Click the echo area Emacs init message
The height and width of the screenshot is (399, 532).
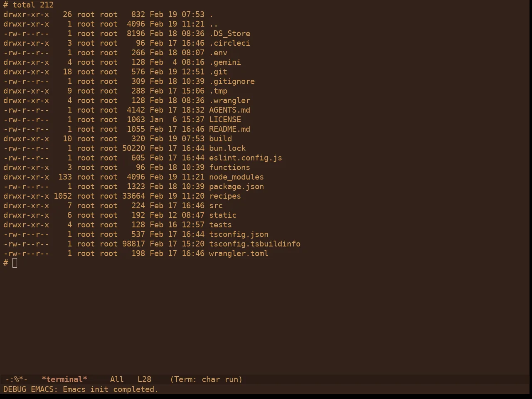pyautogui.click(x=81, y=389)
